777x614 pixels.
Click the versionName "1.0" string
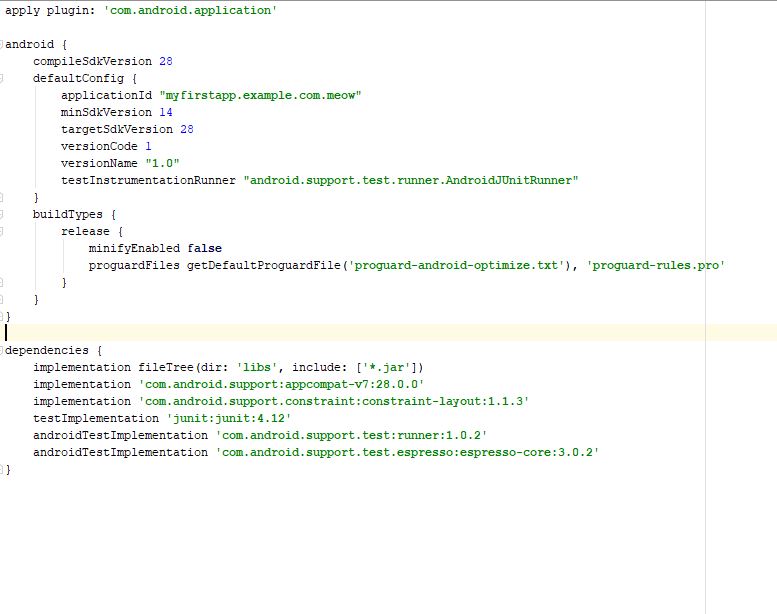point(162,163)
